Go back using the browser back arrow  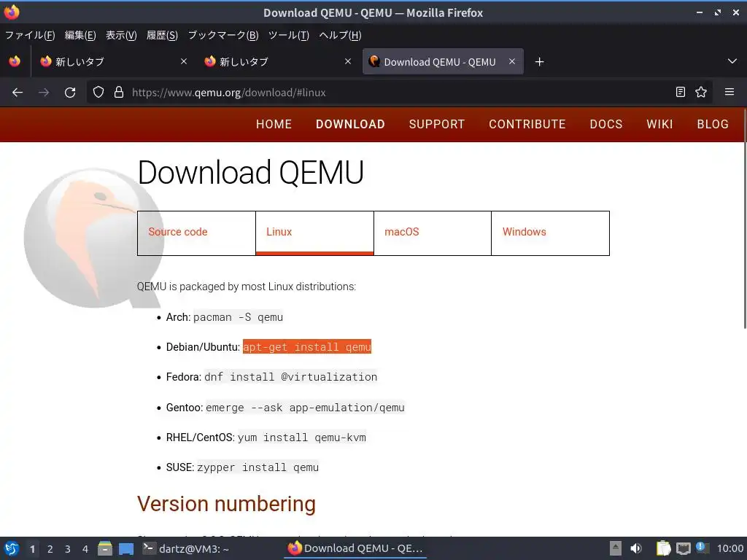(18, 93)
